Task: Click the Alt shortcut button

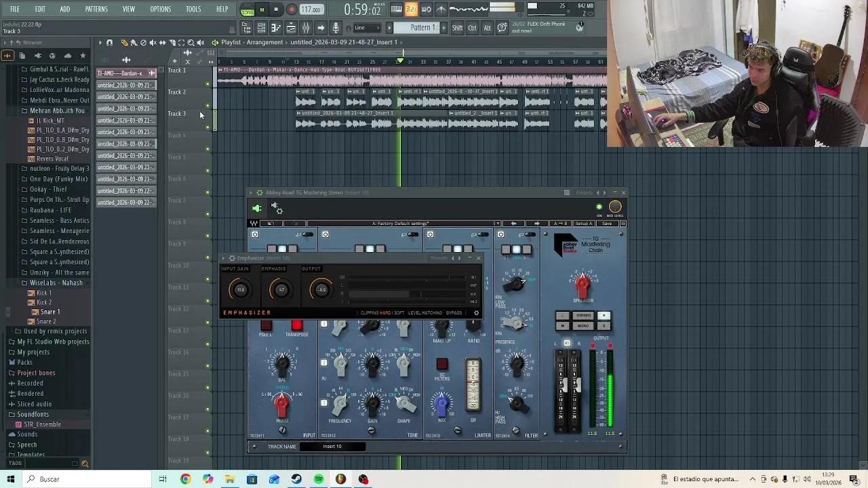Action: point(487,28)
